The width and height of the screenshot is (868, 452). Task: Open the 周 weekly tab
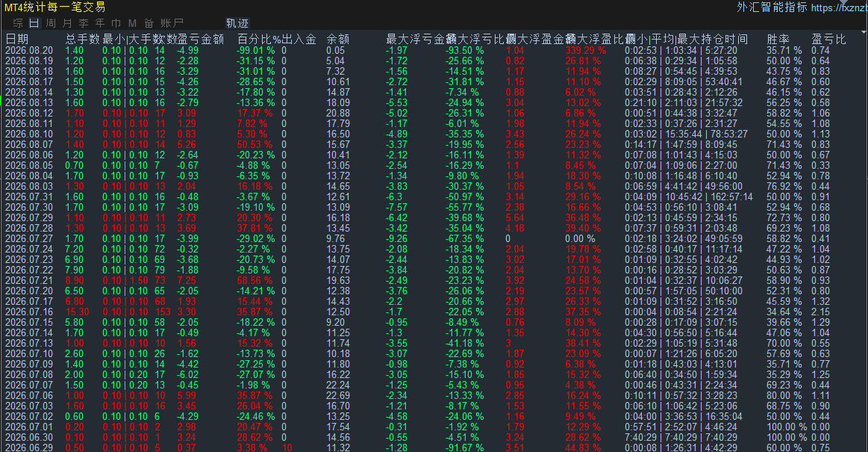pos(51,23)
